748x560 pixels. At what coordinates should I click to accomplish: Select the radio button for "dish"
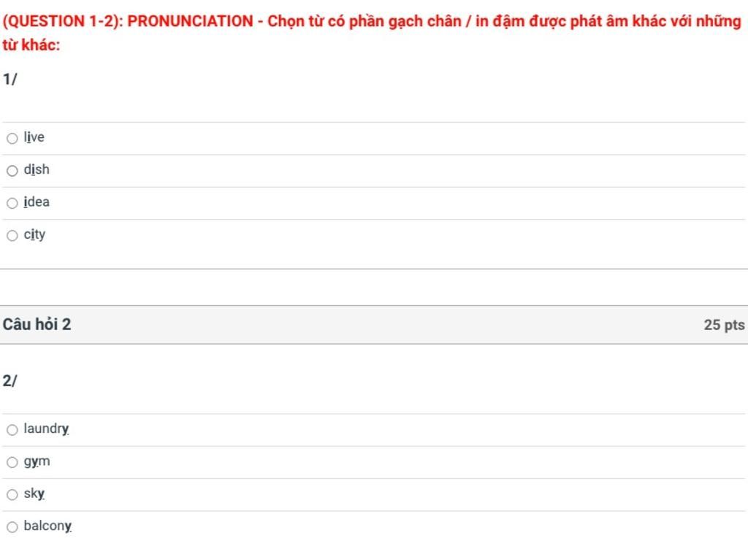(12, 171)
